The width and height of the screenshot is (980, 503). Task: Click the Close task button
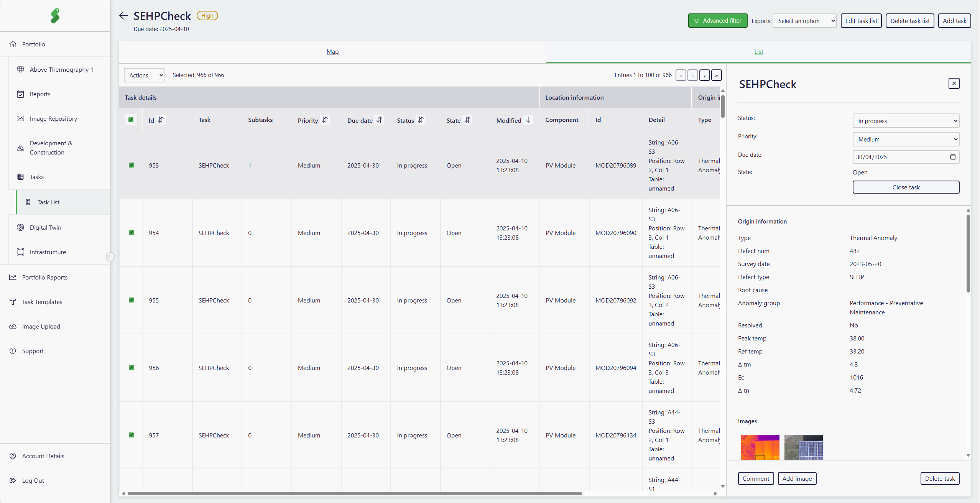906,187
